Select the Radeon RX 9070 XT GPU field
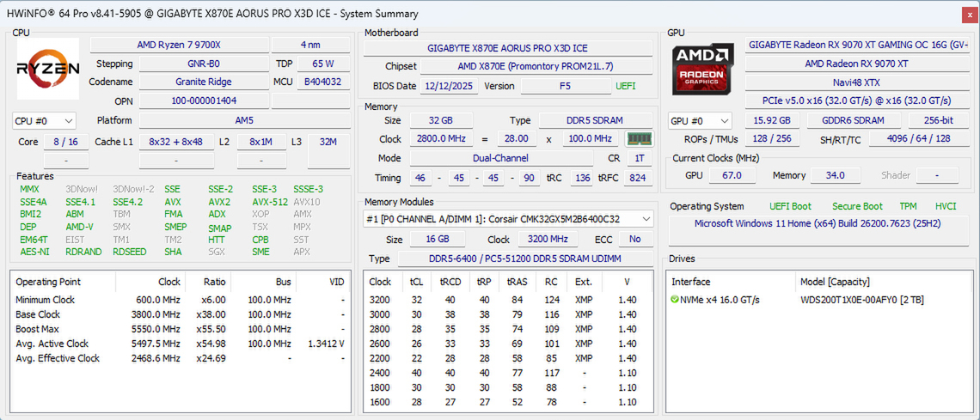 856,64
